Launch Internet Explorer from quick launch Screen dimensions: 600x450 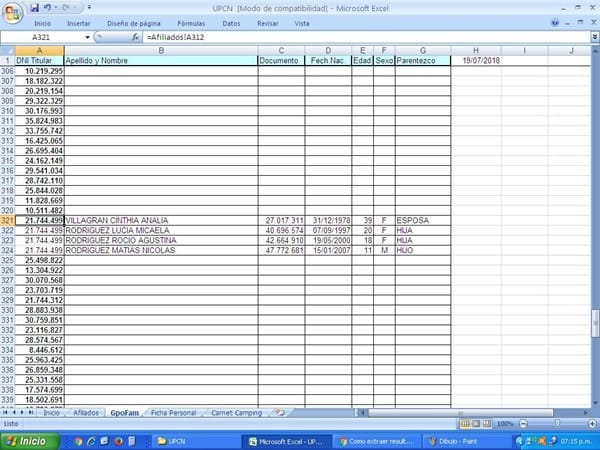click(x=91, y=441)
